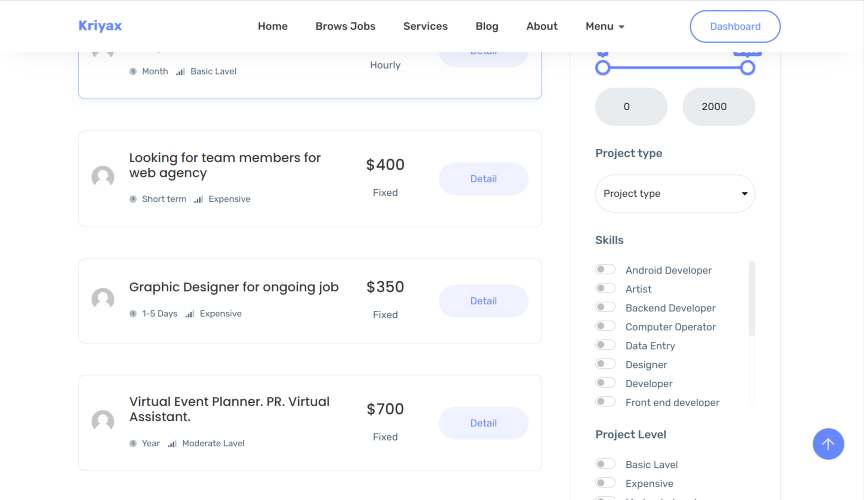Open 'Graphic Designer for ongoing job' title
Image resolution: width=864 pixels, height=500 pixels.
234,287
